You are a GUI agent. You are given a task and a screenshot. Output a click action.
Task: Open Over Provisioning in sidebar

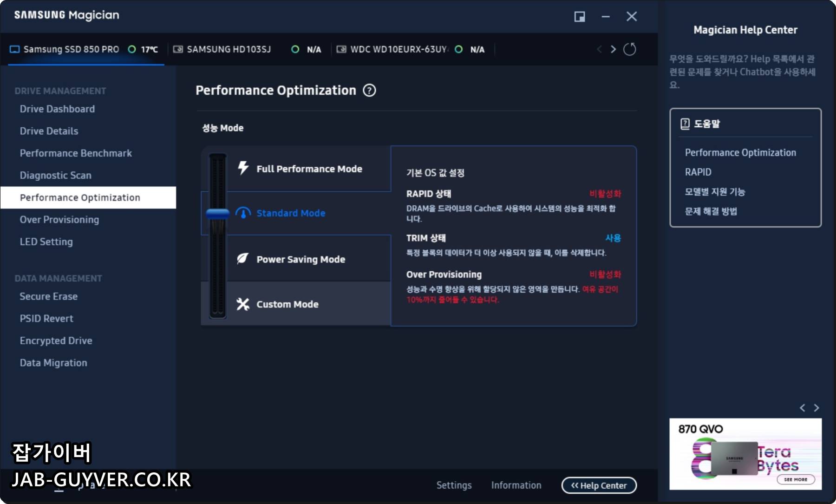(59, 220)
